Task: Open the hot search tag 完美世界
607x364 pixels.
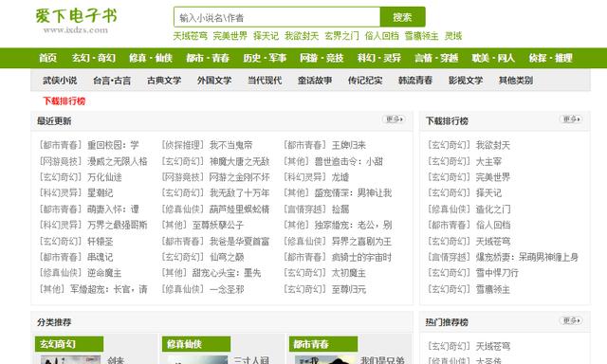Action: [x=230, y=36]
